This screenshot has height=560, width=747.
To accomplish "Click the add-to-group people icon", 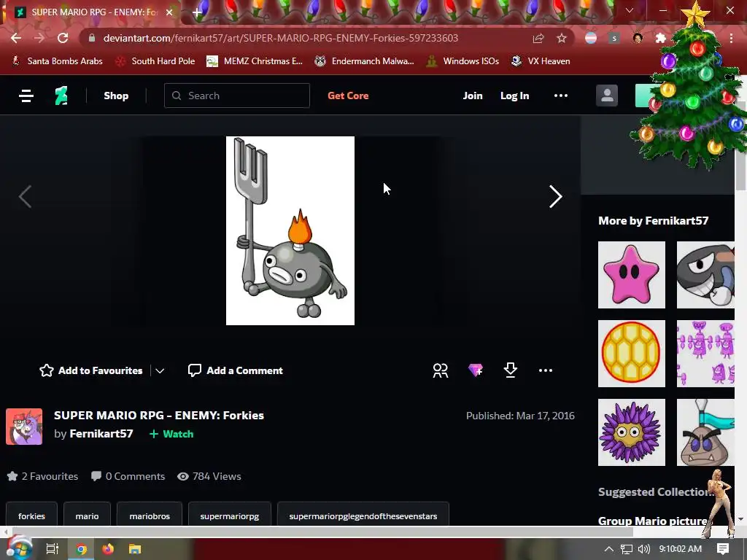I will pyautogui.click(x=440, y=370).
